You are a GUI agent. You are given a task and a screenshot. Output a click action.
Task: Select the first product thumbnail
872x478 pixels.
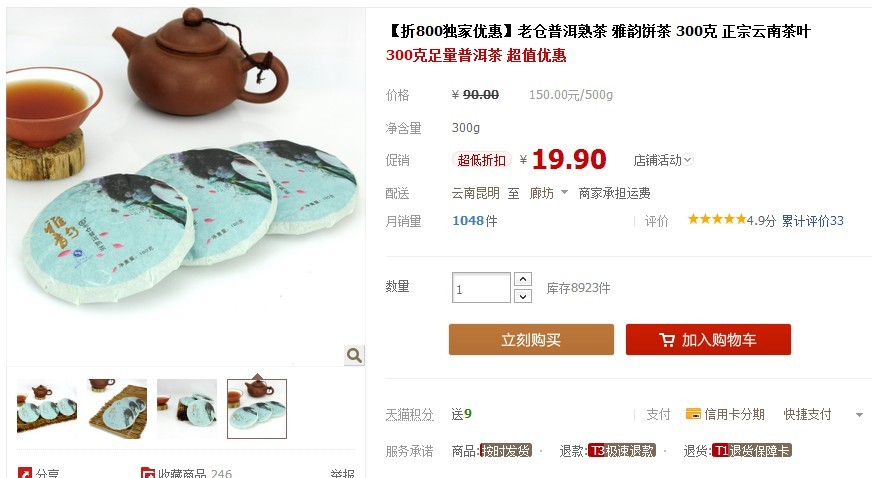(47, 409)
